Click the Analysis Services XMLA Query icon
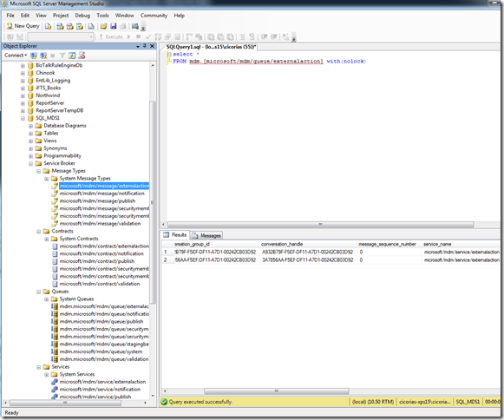Viewport: 504px width, 420px height. tap(80, 26)
